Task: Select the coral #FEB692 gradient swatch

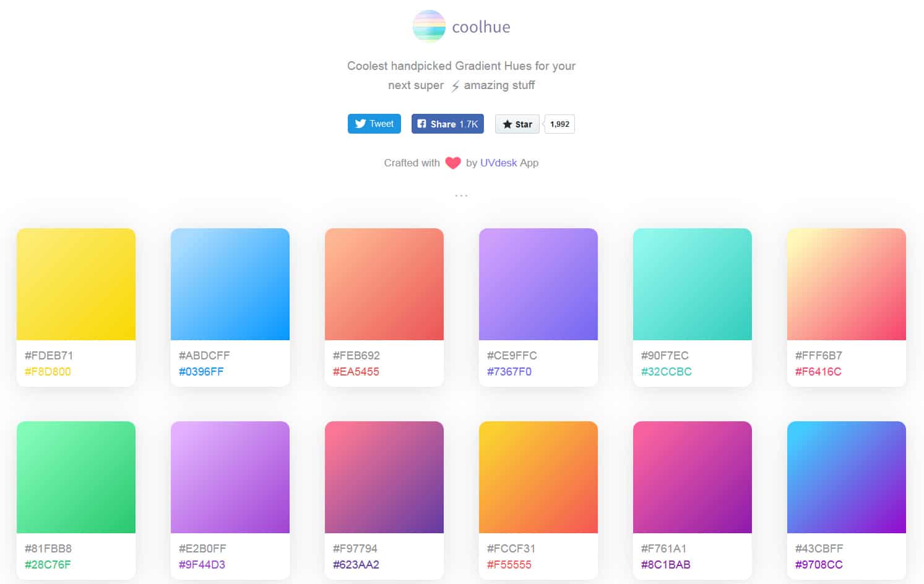Action: [384, 284]
